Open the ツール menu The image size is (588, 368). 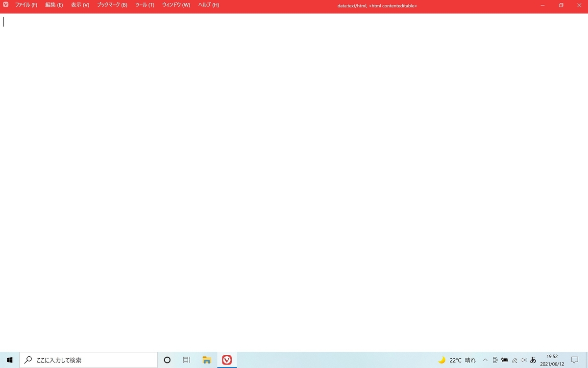[x=144, y=5]
